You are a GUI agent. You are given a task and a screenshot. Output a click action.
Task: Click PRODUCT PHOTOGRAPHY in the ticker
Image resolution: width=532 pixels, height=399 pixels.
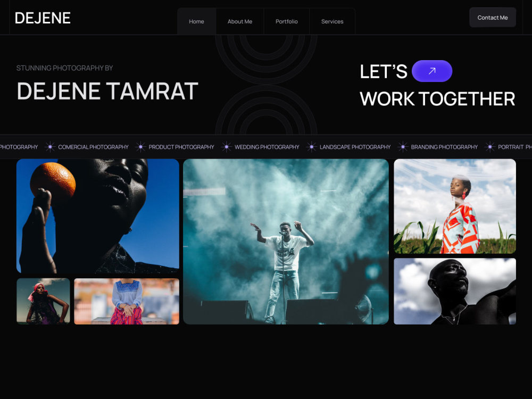point(181,147)
